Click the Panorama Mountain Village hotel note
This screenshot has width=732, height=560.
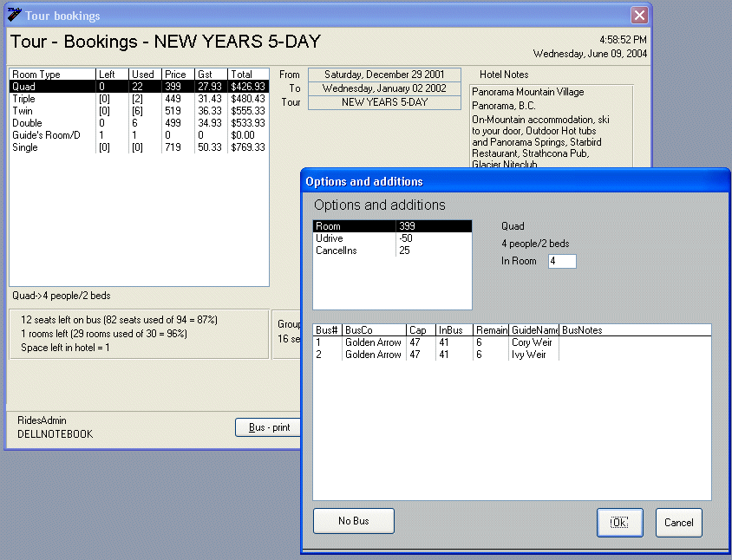coord(528,92)
